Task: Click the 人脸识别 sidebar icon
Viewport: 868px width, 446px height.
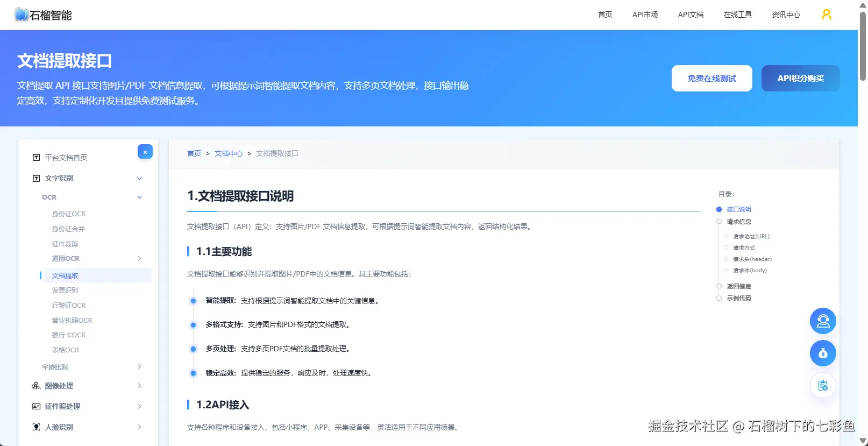Action: (x=36, y=427)
